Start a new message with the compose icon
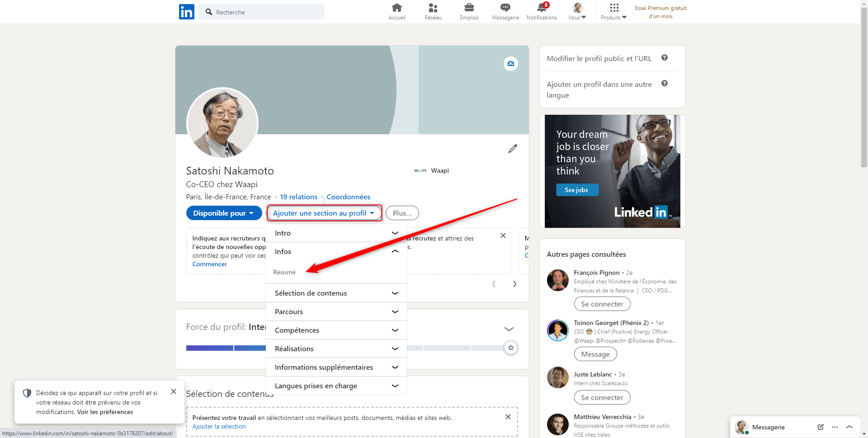The height and width of the screenshot is (438, 868). 820,427
